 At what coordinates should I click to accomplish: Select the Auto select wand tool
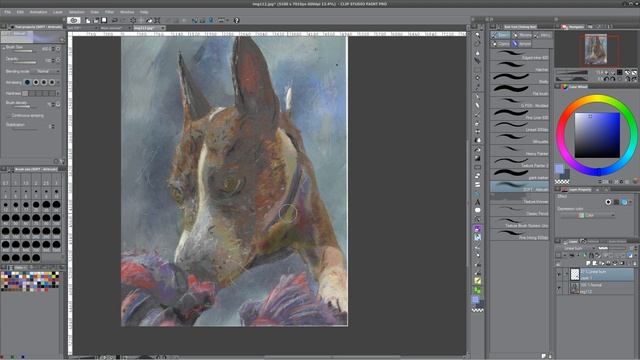[x=478, y=78]
